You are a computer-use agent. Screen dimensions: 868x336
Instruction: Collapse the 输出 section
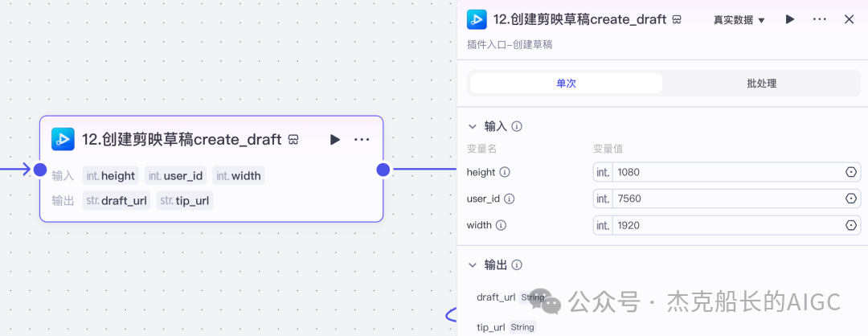point(473,265)
